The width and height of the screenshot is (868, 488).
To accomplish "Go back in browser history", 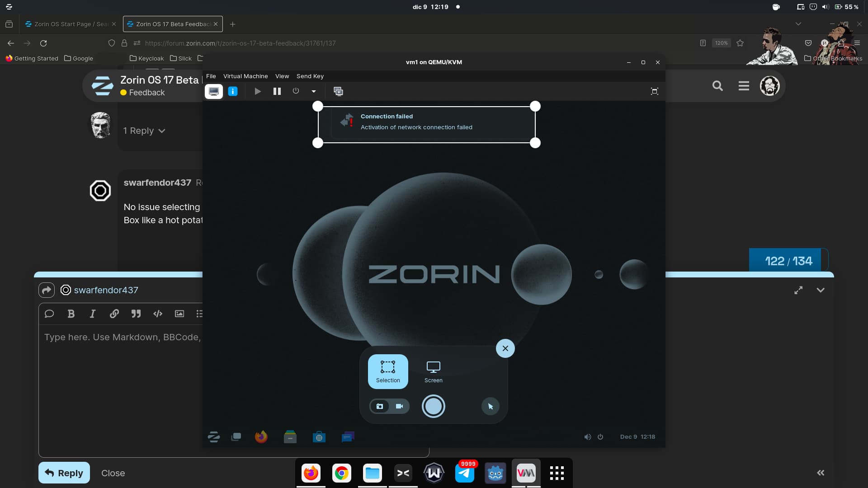I will [11, 43].
